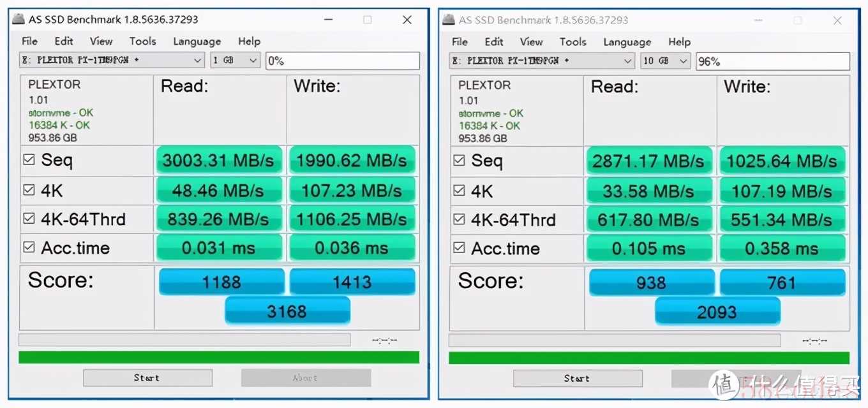Click read access time 0.031 ms
868x408 pixels.
point(219,247)
